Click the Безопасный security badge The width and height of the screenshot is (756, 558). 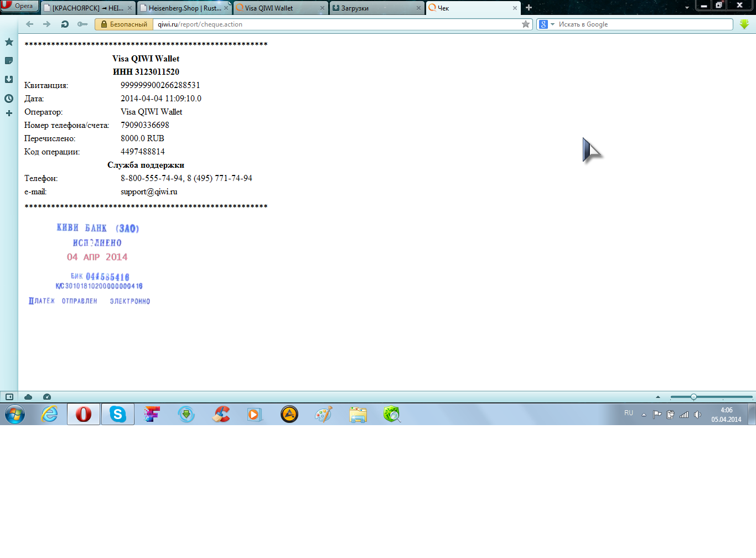pos(124,24)
